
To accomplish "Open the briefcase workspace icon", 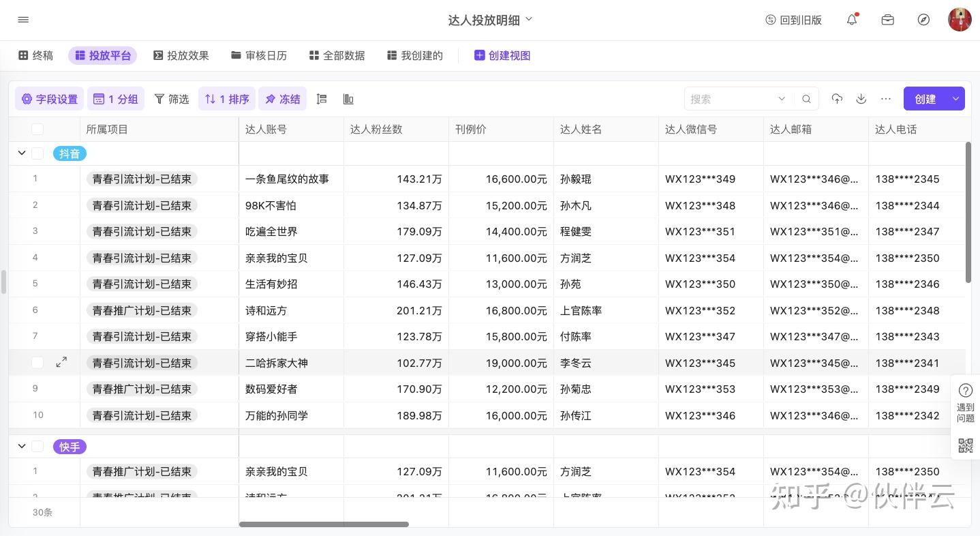I will 887,20.
